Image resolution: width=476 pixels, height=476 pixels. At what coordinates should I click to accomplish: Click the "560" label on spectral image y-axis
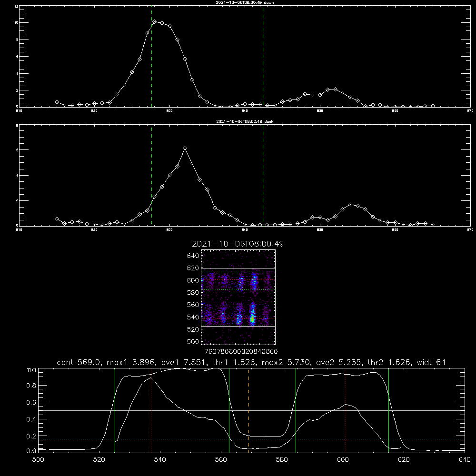point(193,305)
